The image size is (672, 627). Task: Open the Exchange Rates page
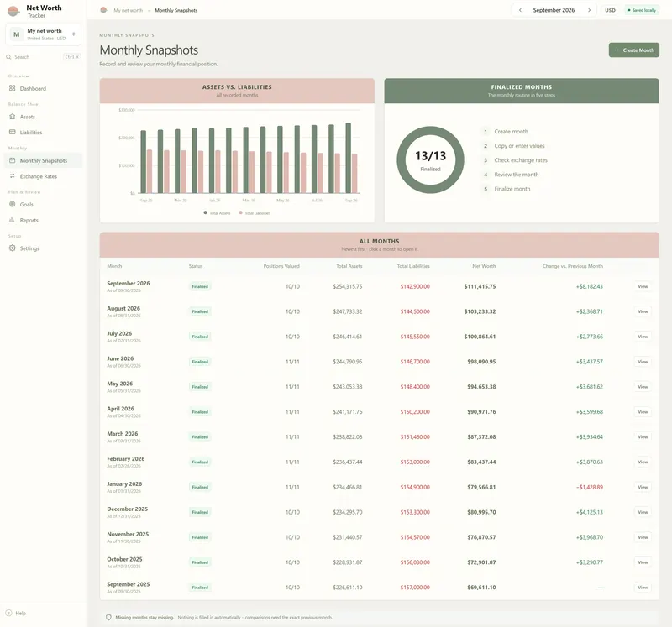pyautogui.click(x=44, y=176)
